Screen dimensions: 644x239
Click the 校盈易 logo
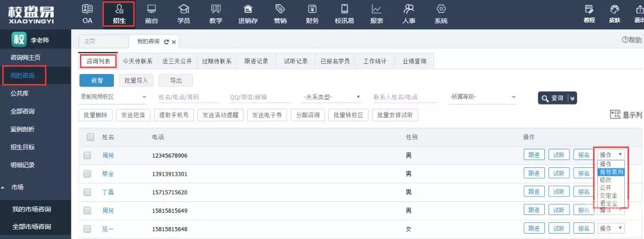pyautogui.click(x=31, y=14)
